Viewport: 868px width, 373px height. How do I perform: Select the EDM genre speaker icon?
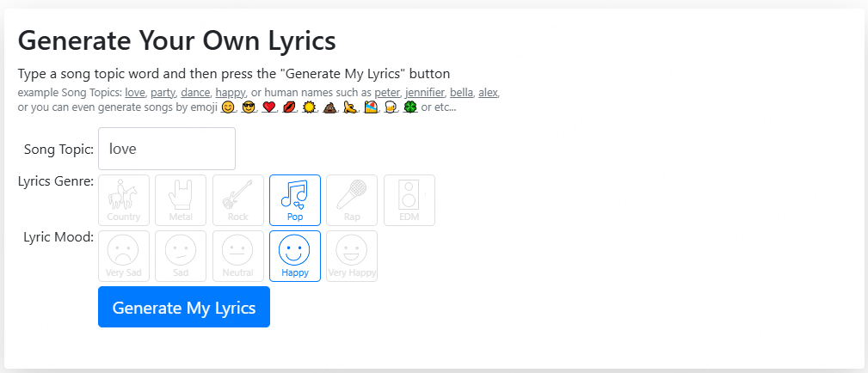[x=409, y=200]
